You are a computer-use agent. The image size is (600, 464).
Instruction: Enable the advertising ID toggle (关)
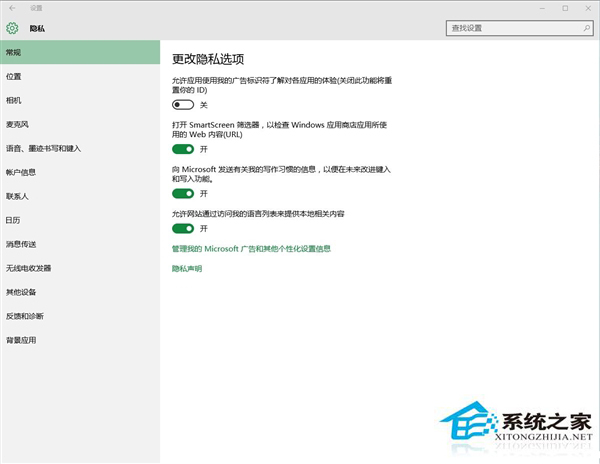(183, 105)
